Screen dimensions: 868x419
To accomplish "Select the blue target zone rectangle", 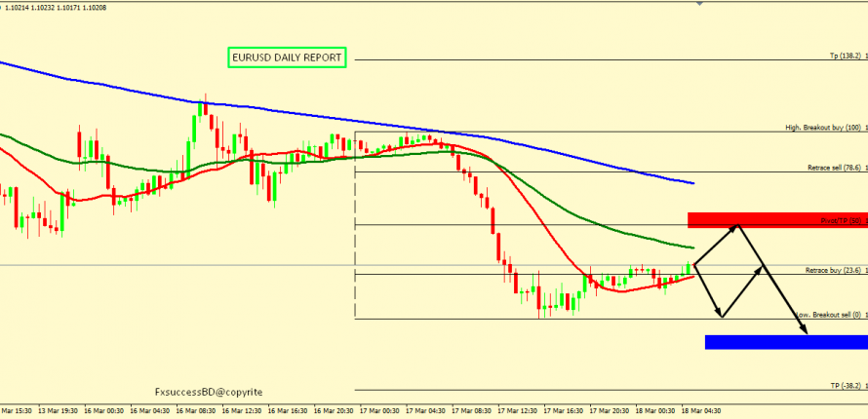I will click(785, 342).
